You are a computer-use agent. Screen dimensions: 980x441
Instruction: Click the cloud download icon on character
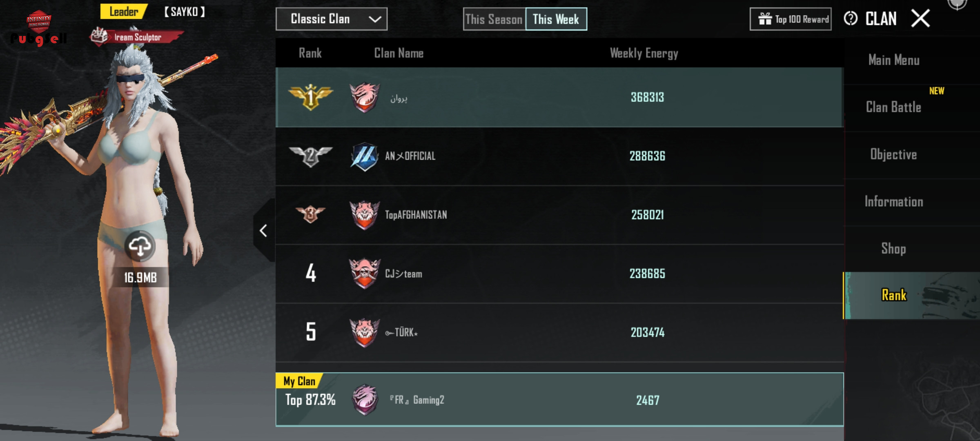(140, 246)
